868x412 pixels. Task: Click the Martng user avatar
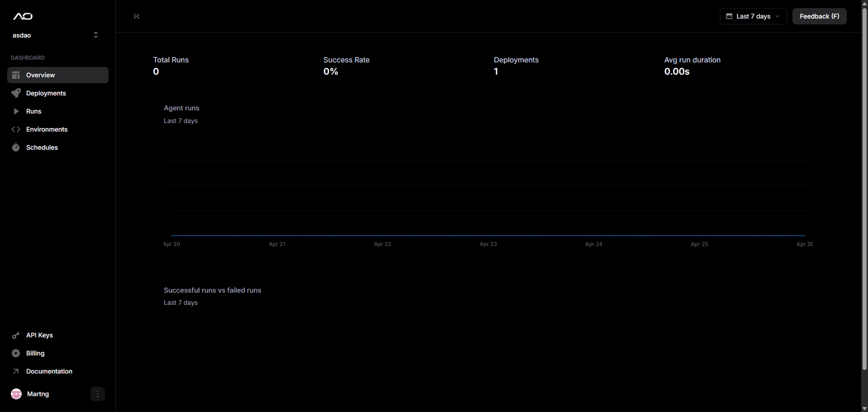point(16,394)
